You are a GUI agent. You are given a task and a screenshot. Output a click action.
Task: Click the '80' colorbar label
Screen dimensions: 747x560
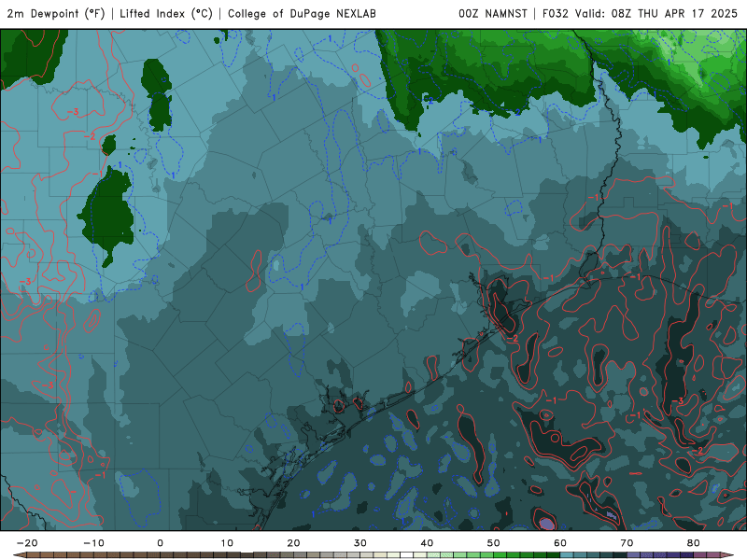click(694, 543)
